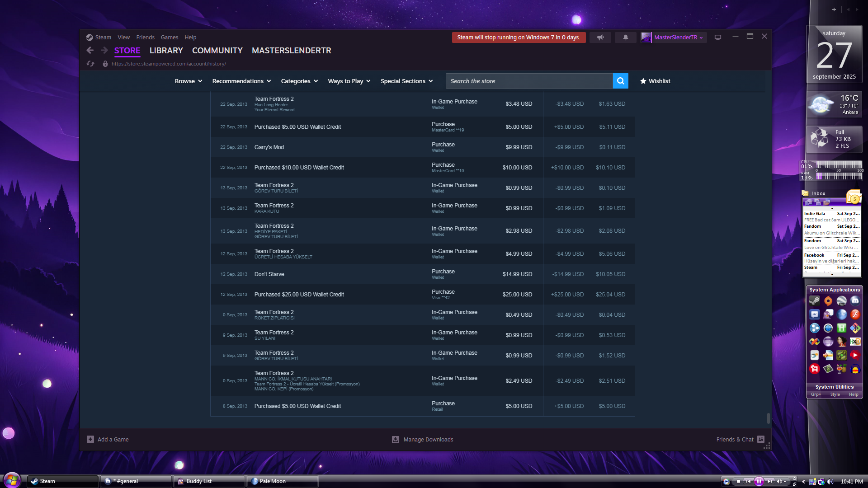Open the Start menu orb
The width and height of the screenshot is (868, 488).
(x=12, y=480)
